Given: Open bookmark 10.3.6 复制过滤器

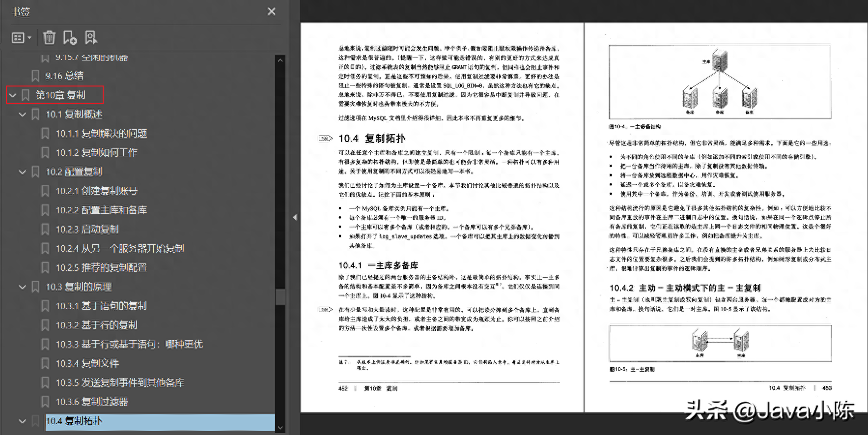Looking at the screenshot, I should tap(92, 402).
